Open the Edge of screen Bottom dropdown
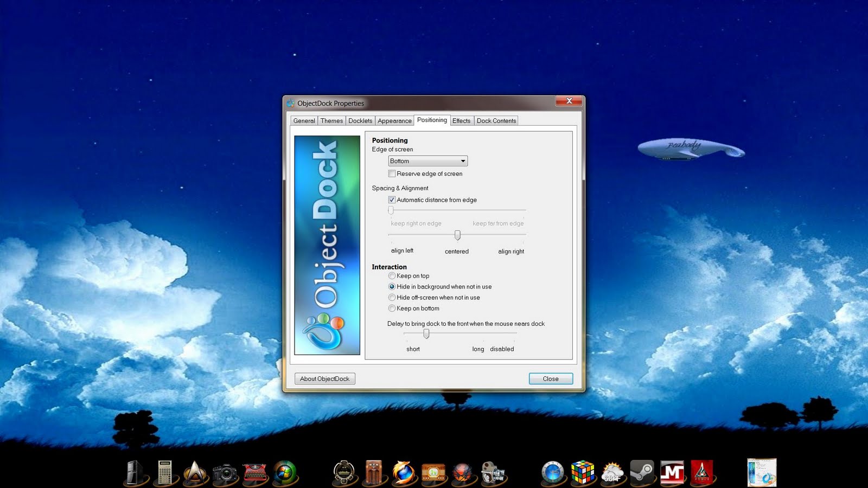Screen dimensions: 868x488 click(x=427, y=161)
